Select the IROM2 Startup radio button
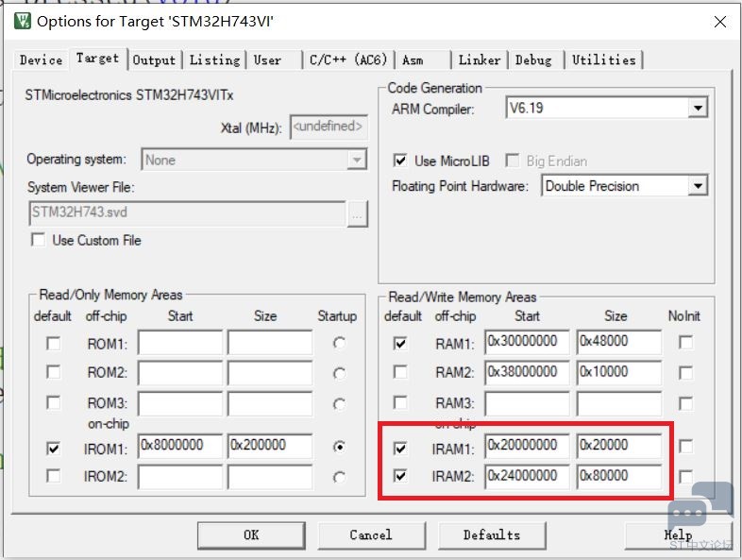742x560 pixels. pyautogui.click(x=339, y=477)
